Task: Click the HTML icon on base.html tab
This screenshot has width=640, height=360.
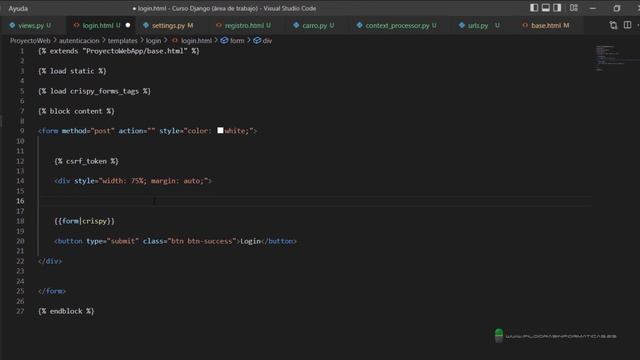Action: pos(525,25)
